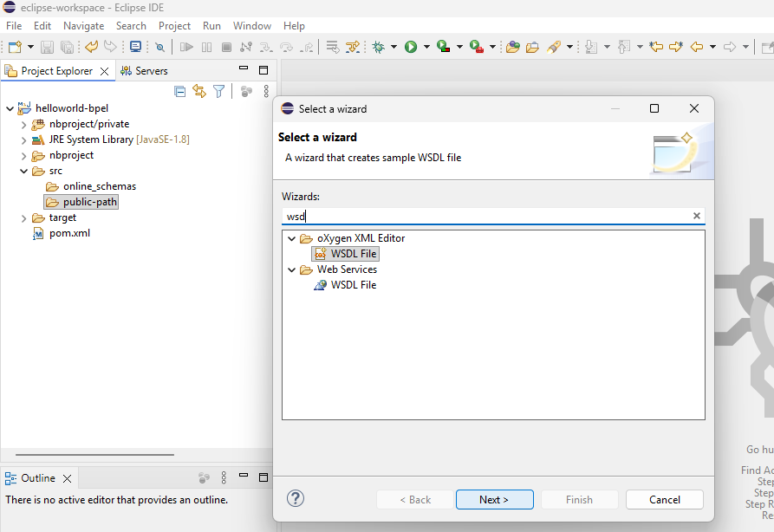Click the Open Task folder icon

pos(532,47)
